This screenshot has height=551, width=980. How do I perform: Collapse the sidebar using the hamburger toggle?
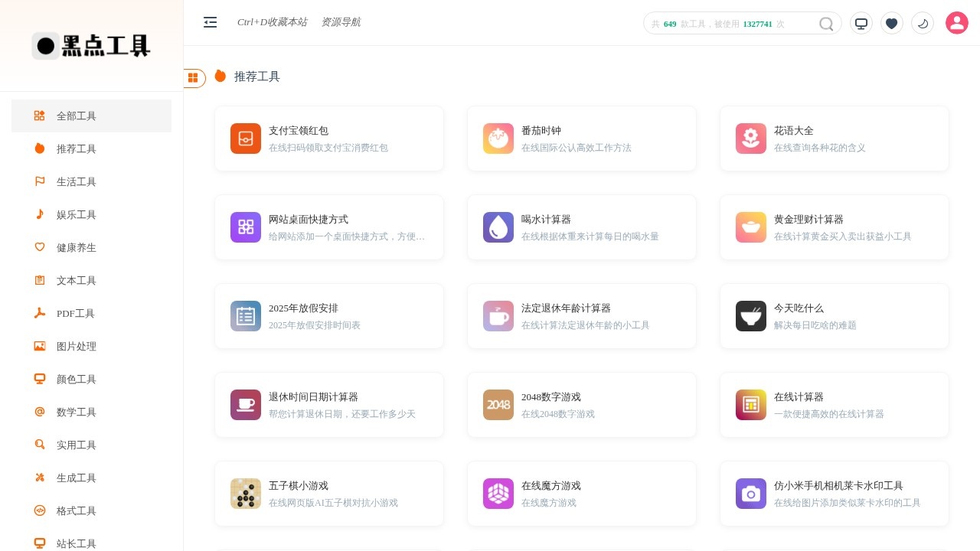click(x=211, y=22)
